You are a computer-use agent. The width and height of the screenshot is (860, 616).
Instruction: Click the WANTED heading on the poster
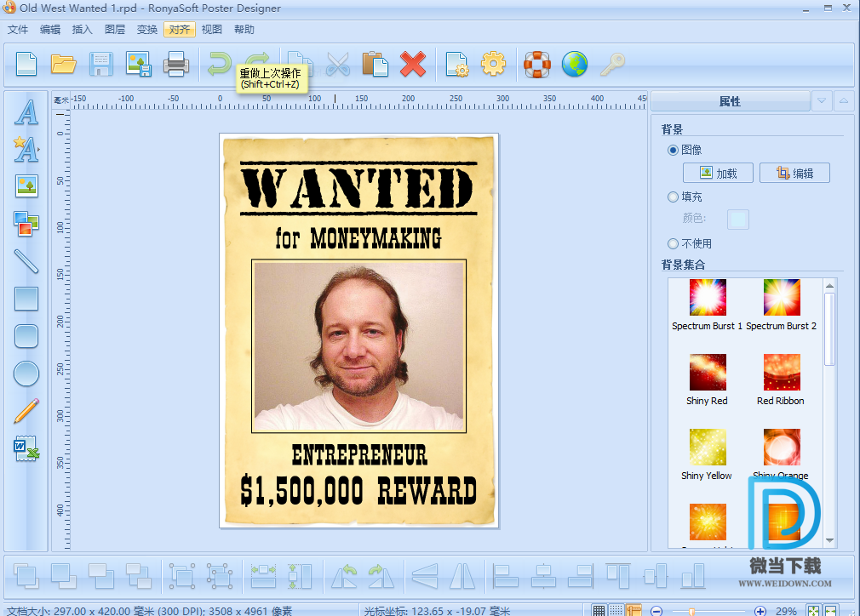pos(358,188)
